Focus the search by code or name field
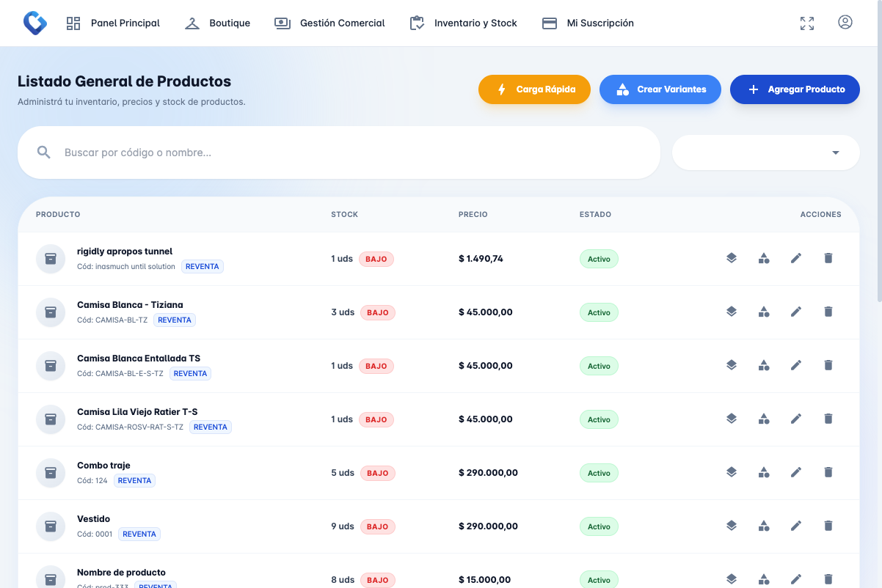882x588 pixels. [339, 152]
